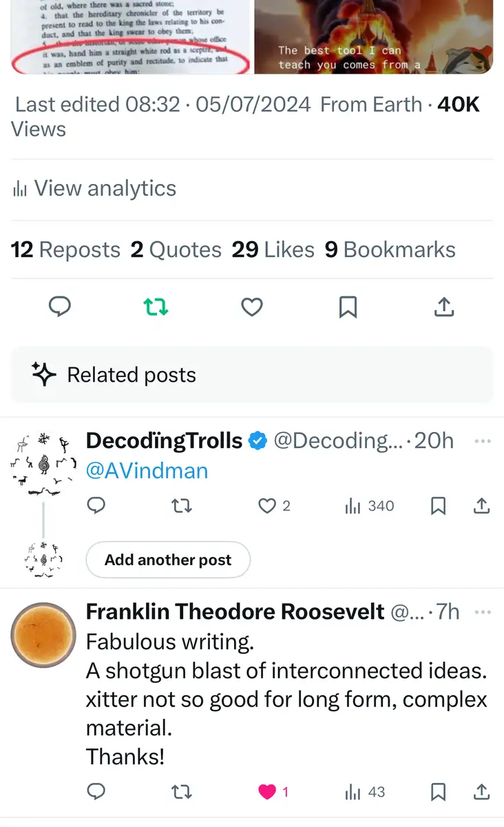This screenshot has height=827, width=504.
Task: Reply to the main post
Action: point(61,307)
